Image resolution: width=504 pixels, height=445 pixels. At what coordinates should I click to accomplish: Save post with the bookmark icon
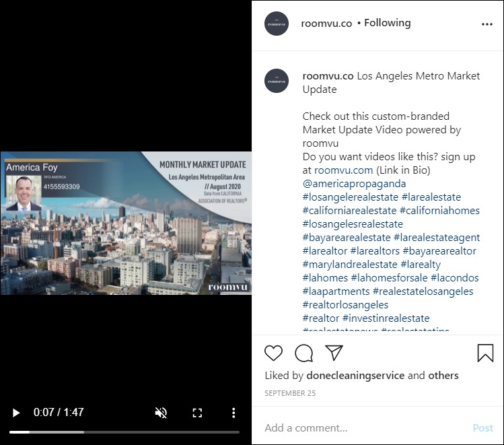485,353
